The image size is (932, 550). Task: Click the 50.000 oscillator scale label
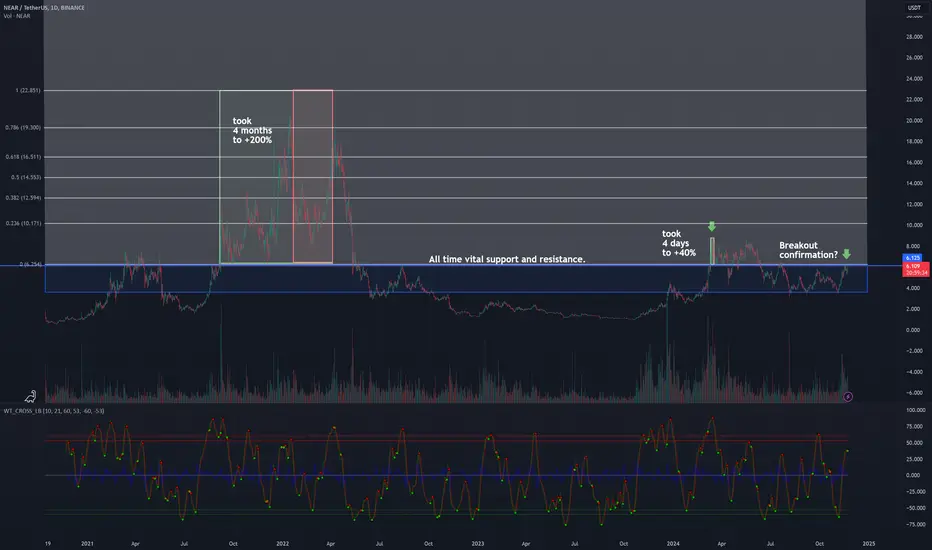click(x=914, y=443)
